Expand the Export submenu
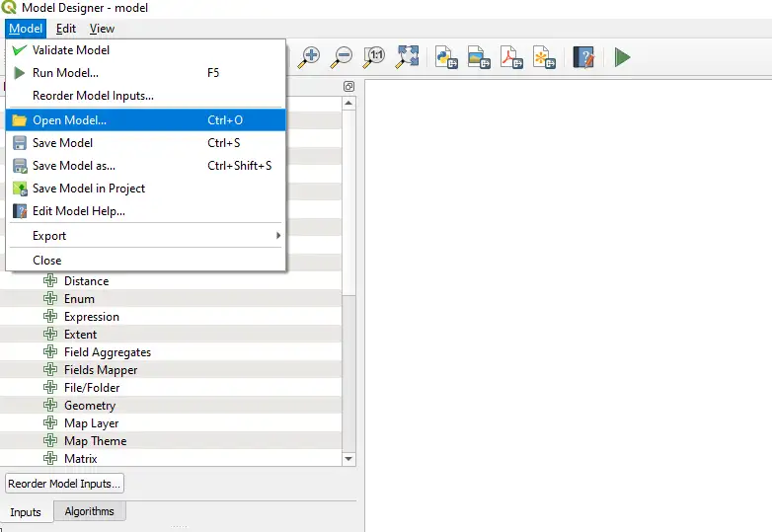 point(145,236)
